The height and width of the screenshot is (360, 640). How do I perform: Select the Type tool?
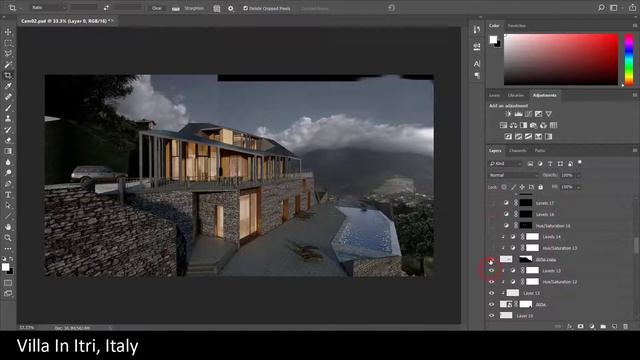tap(8, 195)
